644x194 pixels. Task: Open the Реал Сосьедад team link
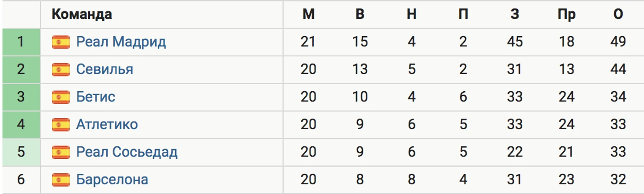click(127, 152)
